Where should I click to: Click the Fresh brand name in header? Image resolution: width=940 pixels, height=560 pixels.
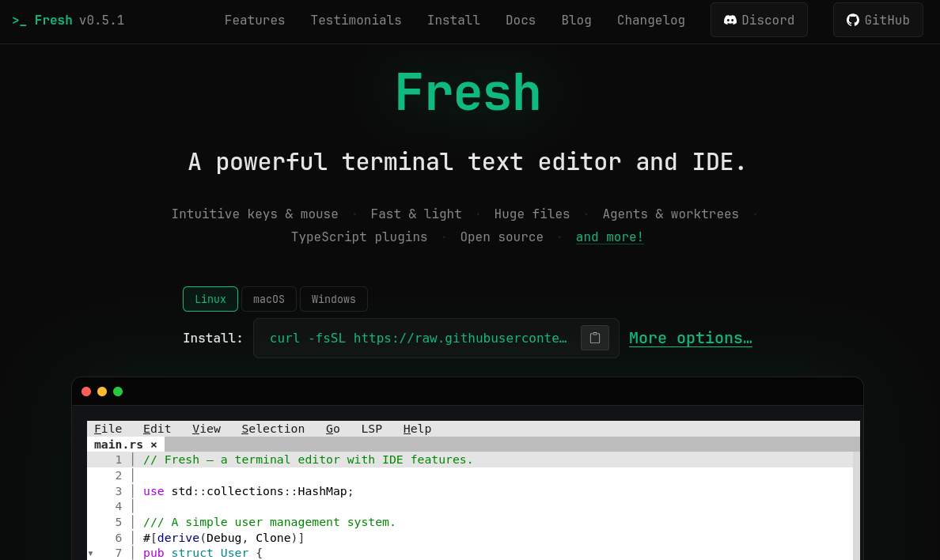tap(53, 21)
